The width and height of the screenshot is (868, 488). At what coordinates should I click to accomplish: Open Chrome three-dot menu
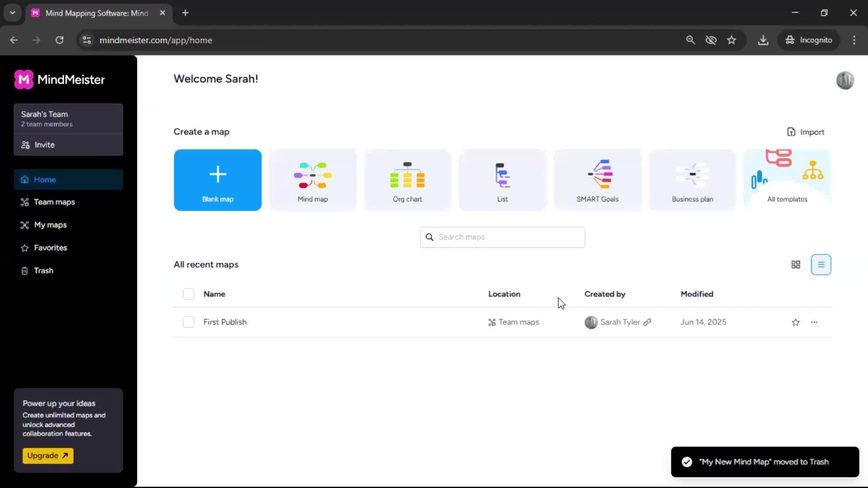(x=854, y=40)
